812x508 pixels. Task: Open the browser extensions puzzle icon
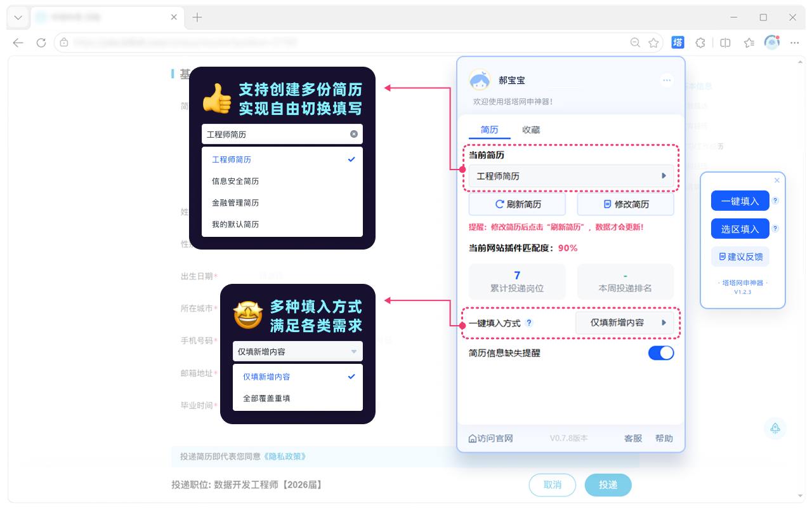click(700, 43)
